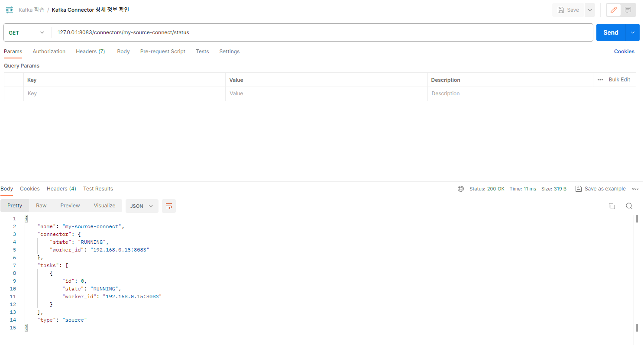
Task: Select the Visualize view
Action: pos(104,206)
